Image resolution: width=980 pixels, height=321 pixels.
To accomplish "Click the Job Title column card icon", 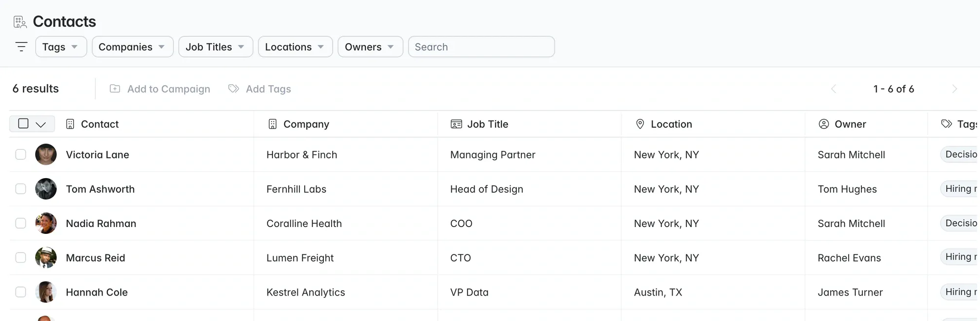I will click(456, 124).
